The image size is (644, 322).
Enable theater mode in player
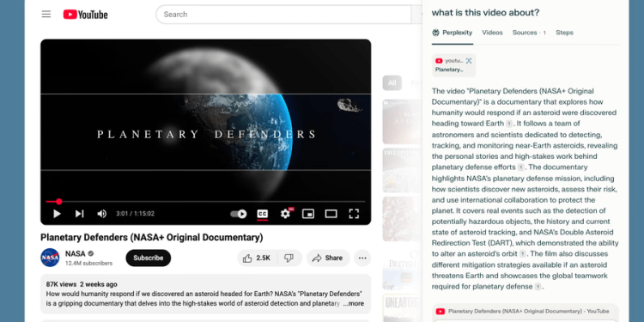tap(331, 214)
